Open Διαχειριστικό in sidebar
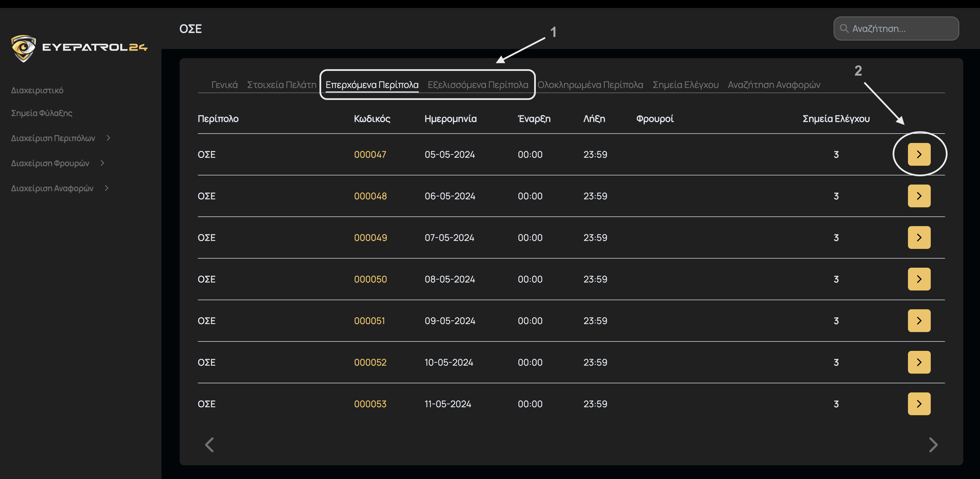Screen dimensions: 980x479 37,91
